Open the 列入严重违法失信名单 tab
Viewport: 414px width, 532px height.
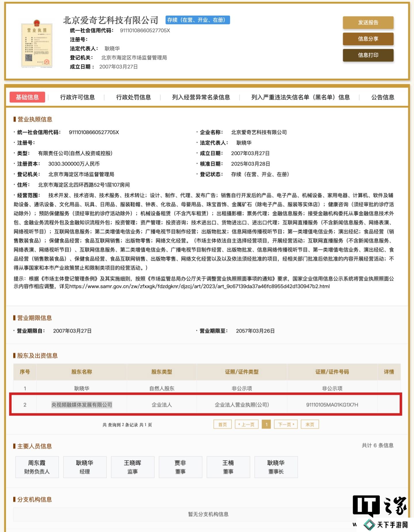pyautogui.click(x=300, y=97)
